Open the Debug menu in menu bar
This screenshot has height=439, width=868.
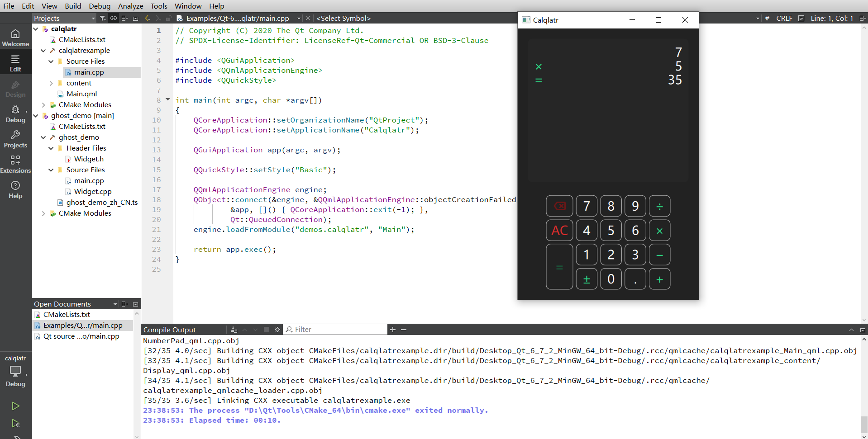[x=100, y=6]
